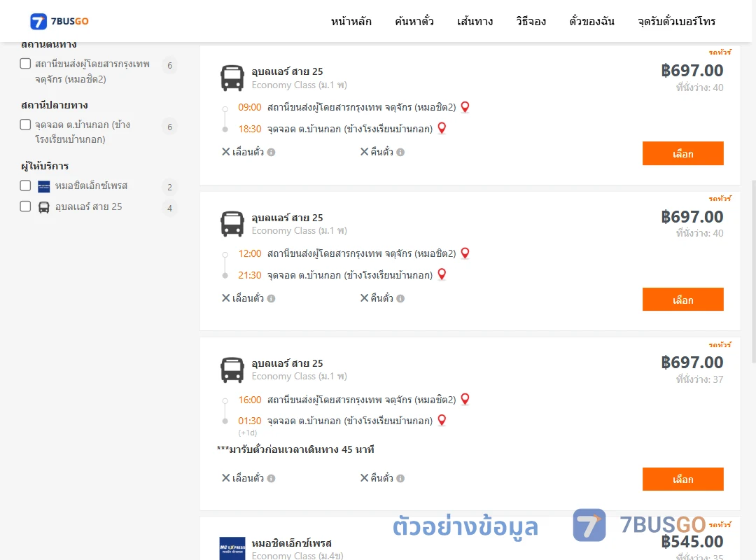Click bus icon beside อุบลแอร์ สาย 25 filter
Image resolution: width=756 pixels, height=560 pixels.
[x=44, y=207]
